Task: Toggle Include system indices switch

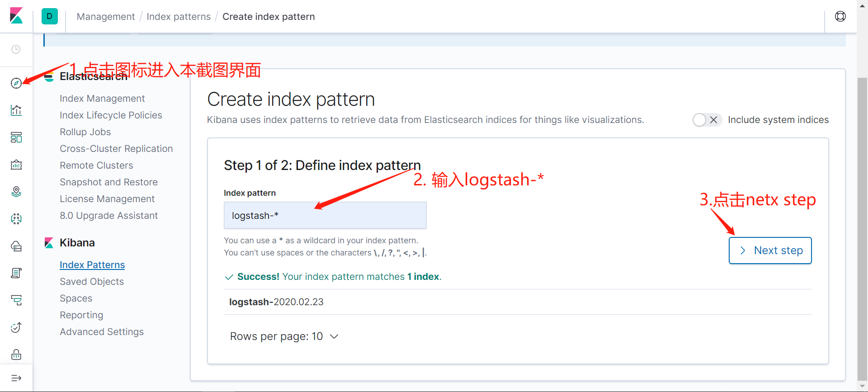Action: click(x=707, y=120)
